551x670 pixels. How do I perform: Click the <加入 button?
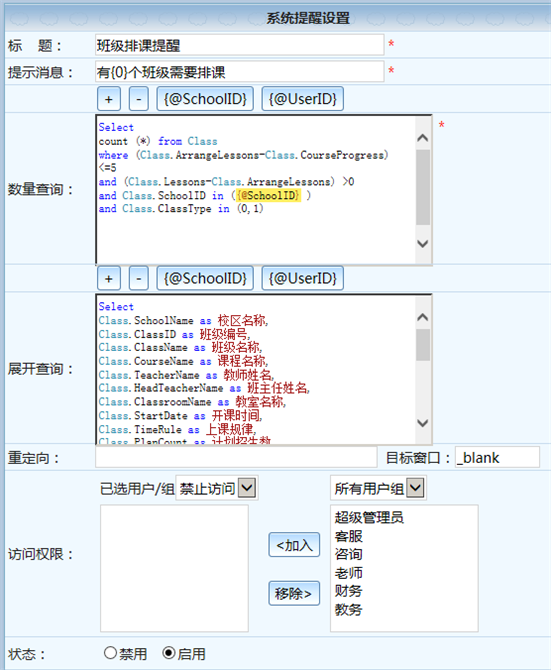coord(294,545)
